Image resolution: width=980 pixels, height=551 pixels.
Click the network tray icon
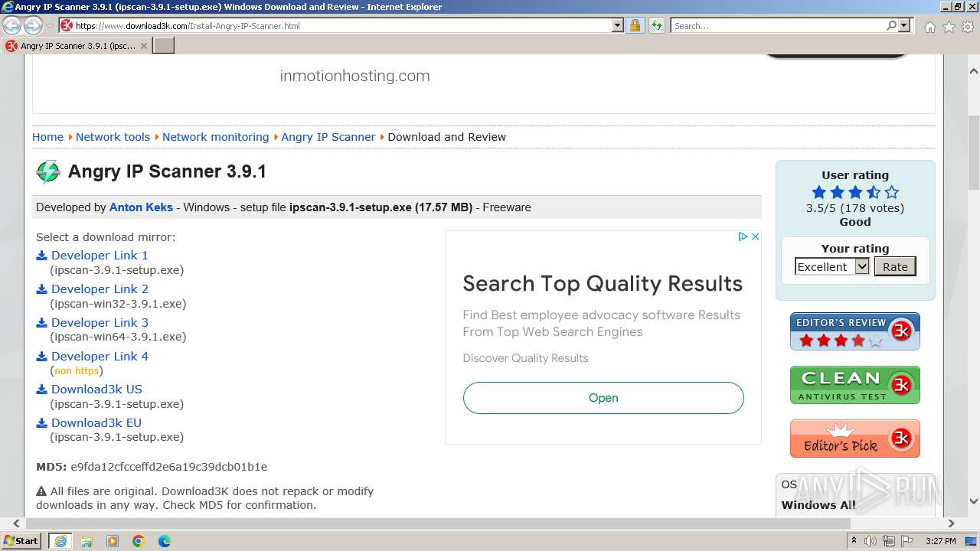click(x=889, y=541)
